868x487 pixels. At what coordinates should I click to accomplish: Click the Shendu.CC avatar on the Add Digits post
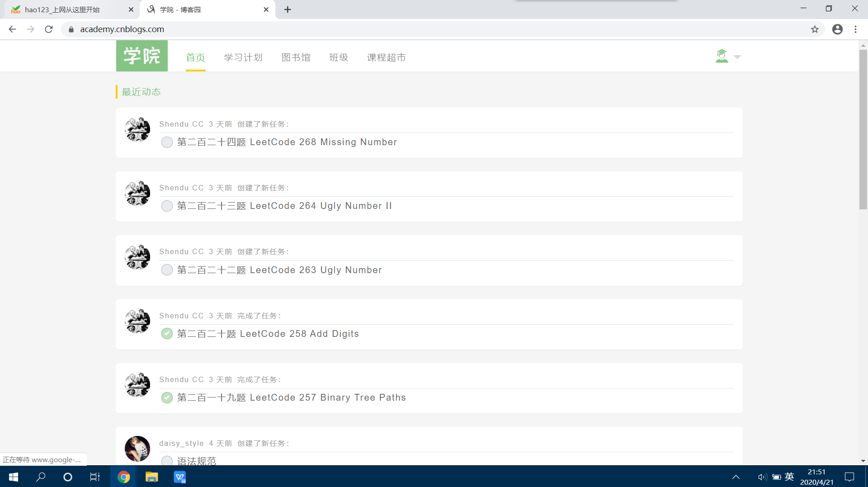(137, 321)
